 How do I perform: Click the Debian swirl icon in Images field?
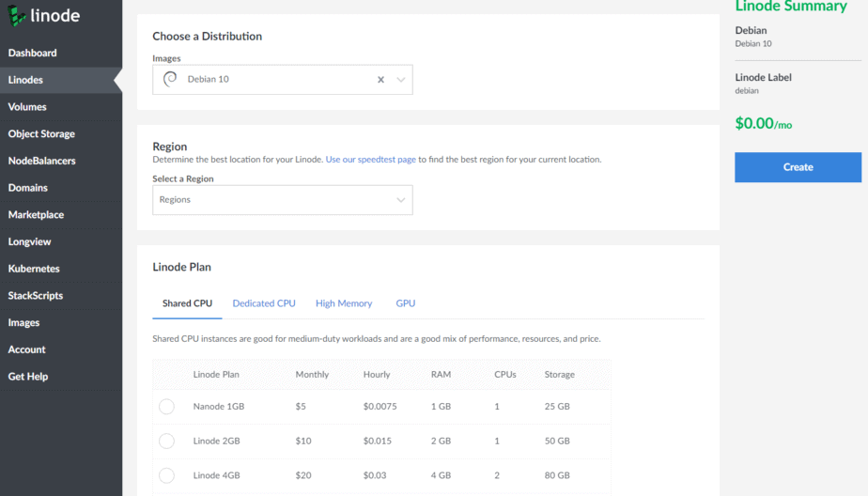pyautogui.click(x=170, y=80)
